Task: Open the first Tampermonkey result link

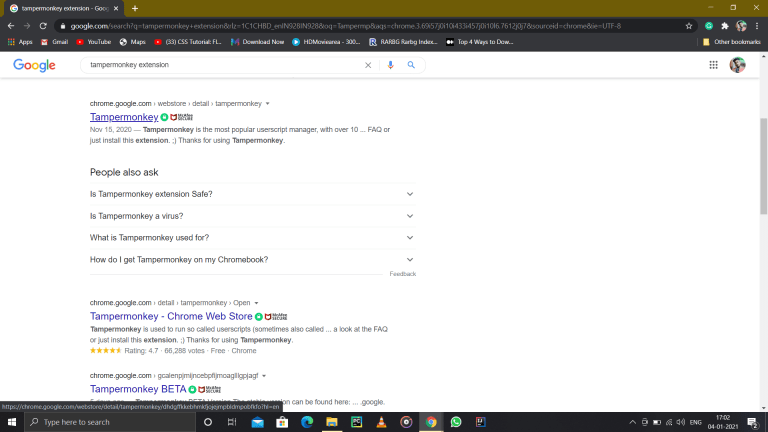Action: 124,117
